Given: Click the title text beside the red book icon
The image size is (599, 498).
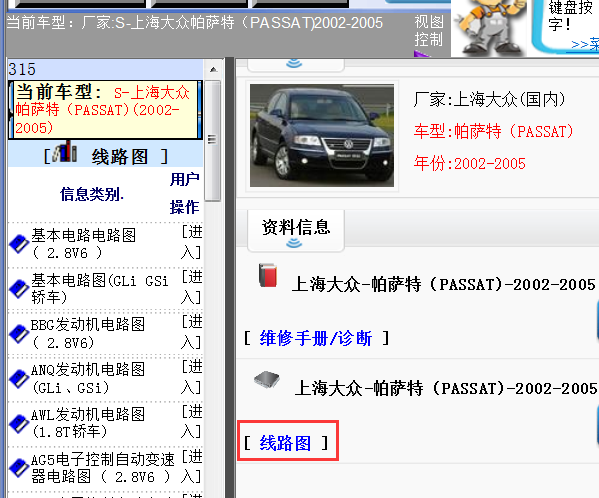Looking at the screenshot, I should (443, 285).
